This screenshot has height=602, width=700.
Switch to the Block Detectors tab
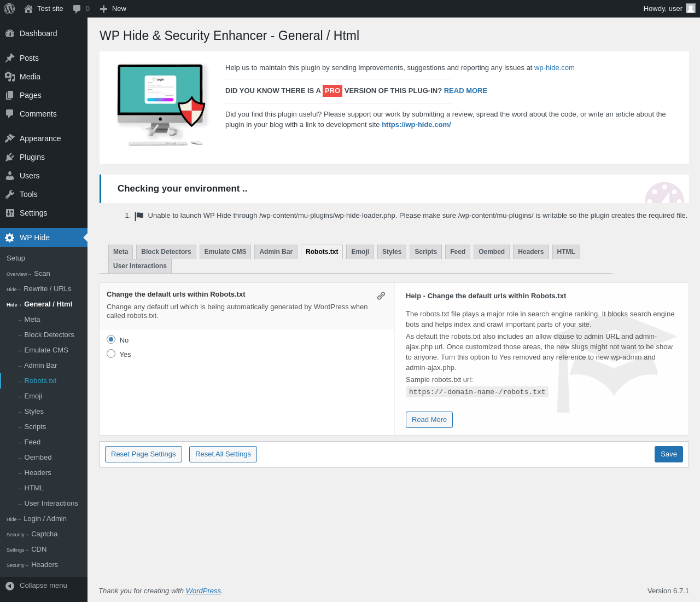point(166,252)
